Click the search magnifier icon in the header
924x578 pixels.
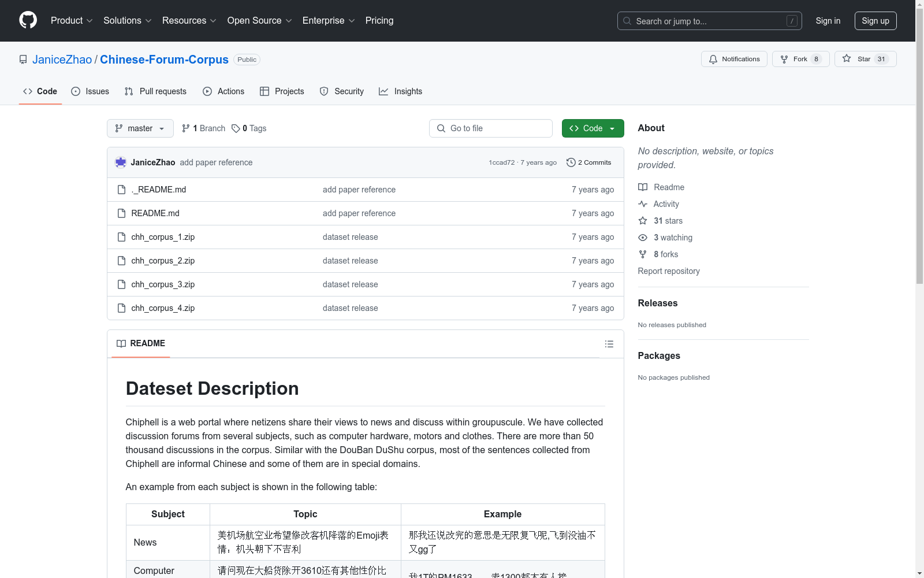pos(627,21)
